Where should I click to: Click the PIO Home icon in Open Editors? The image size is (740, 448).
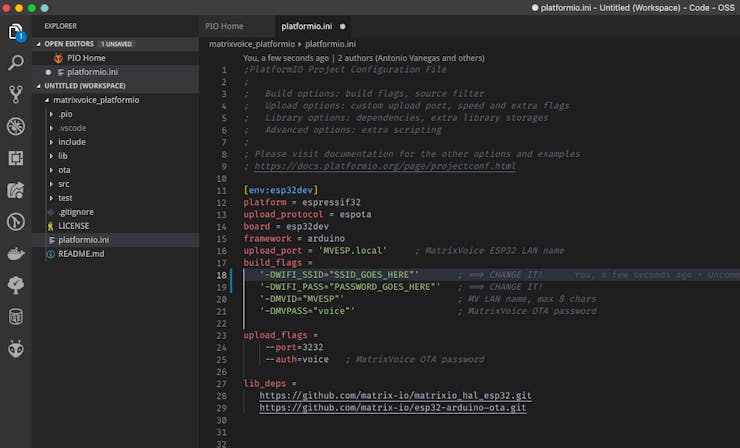click(59, 58)
